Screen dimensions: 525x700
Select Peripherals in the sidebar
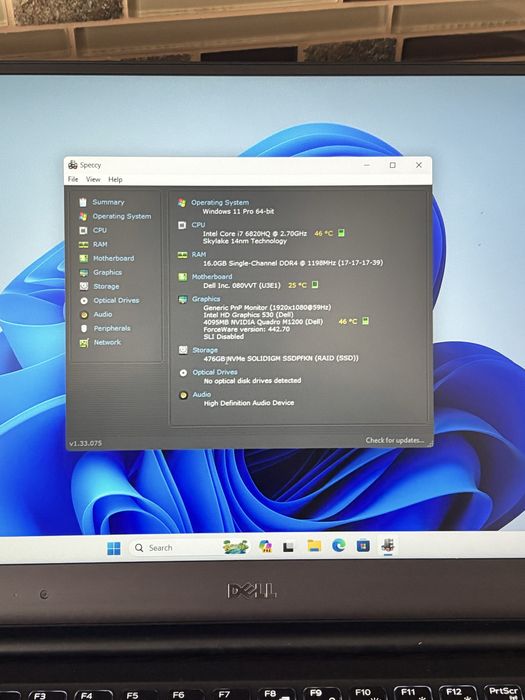coord(112,328)
